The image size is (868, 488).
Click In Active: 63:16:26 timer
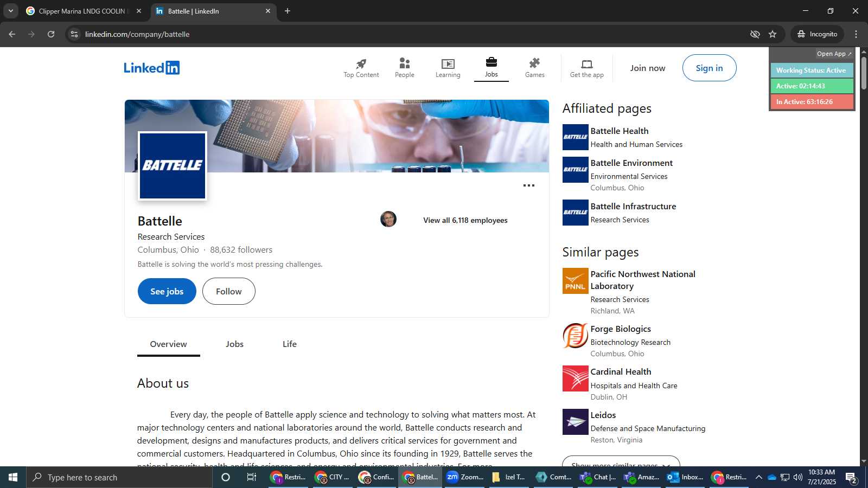click(812, 102)
